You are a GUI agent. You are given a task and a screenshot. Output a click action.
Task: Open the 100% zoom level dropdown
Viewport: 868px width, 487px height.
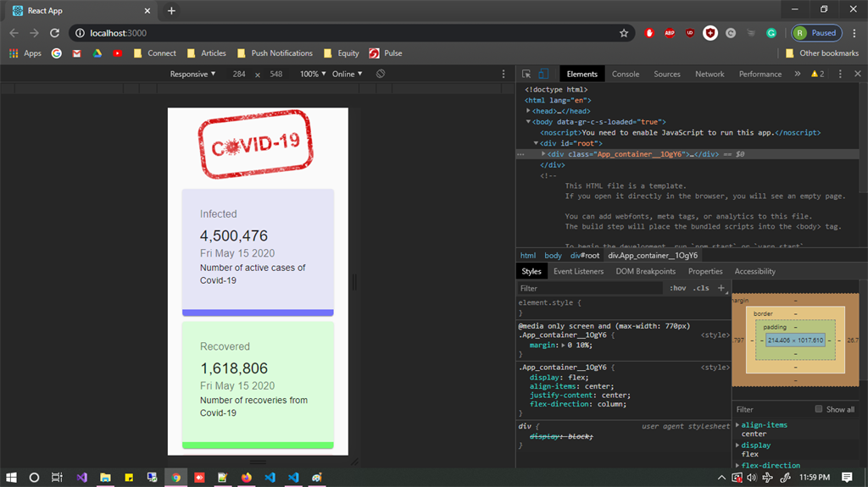pyautogui.click(x=313, y=74)
